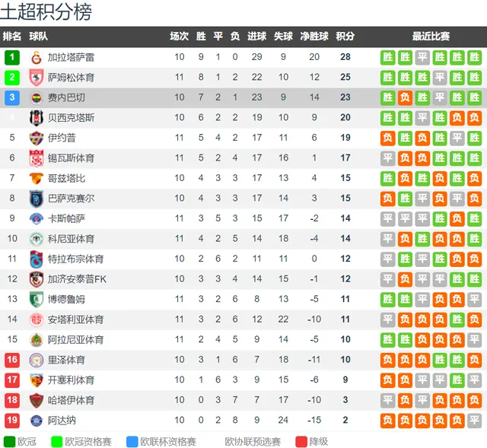Sort by 积分 column header
The width and height of the screenshot is (487, 448).
[x=345, y=37]
